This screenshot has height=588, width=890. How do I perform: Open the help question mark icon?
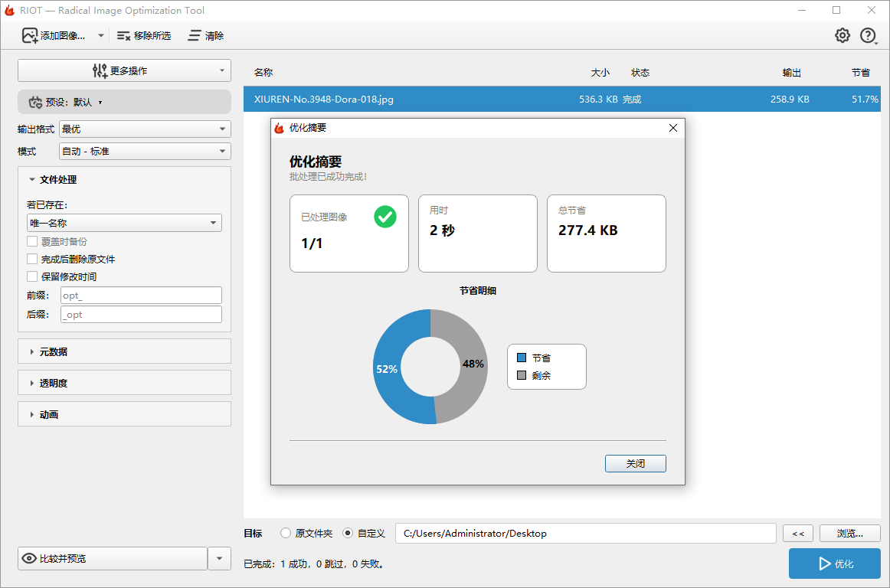[x=868, y=36]
